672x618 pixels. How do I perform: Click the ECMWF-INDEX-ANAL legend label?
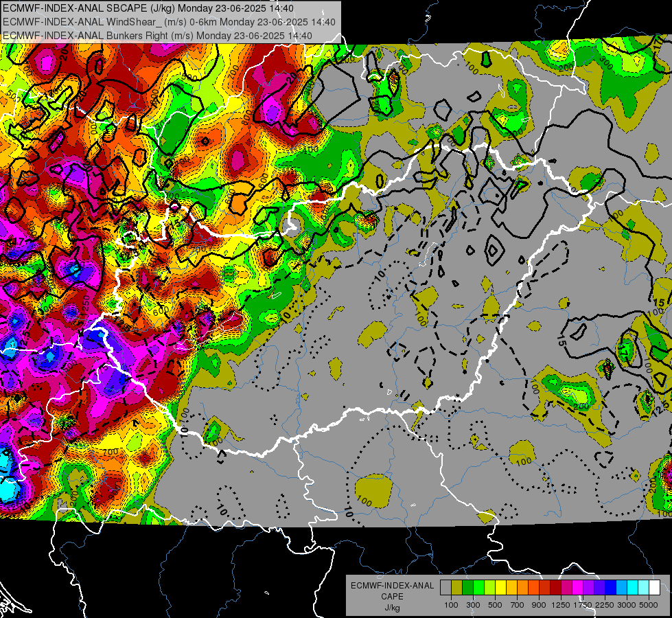click(x=392, y=586)
